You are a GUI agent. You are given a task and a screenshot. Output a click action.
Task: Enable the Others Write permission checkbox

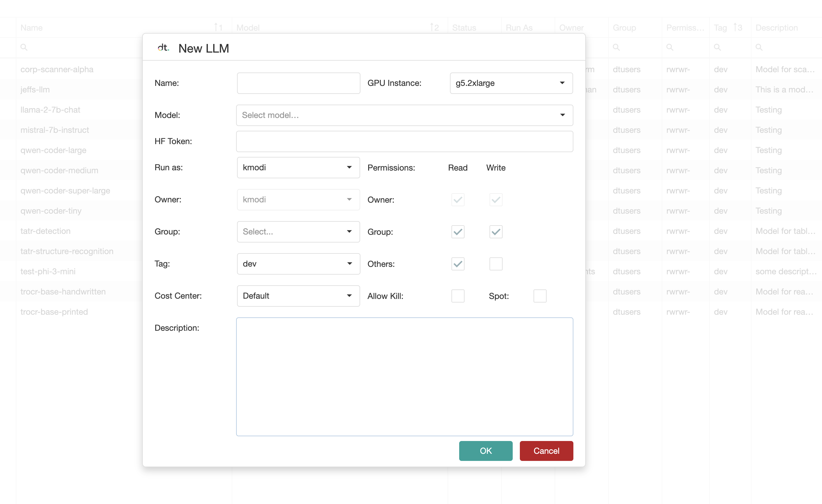[496, 264]
